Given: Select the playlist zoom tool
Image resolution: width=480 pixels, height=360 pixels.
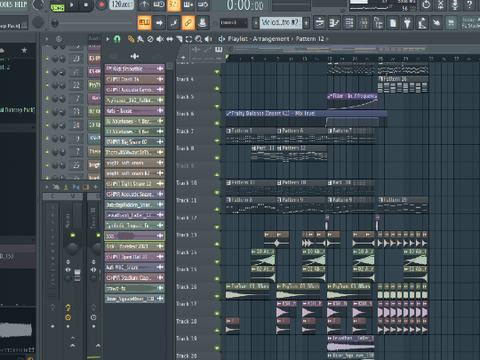Looking at the screenshot, I should (198, 39).
